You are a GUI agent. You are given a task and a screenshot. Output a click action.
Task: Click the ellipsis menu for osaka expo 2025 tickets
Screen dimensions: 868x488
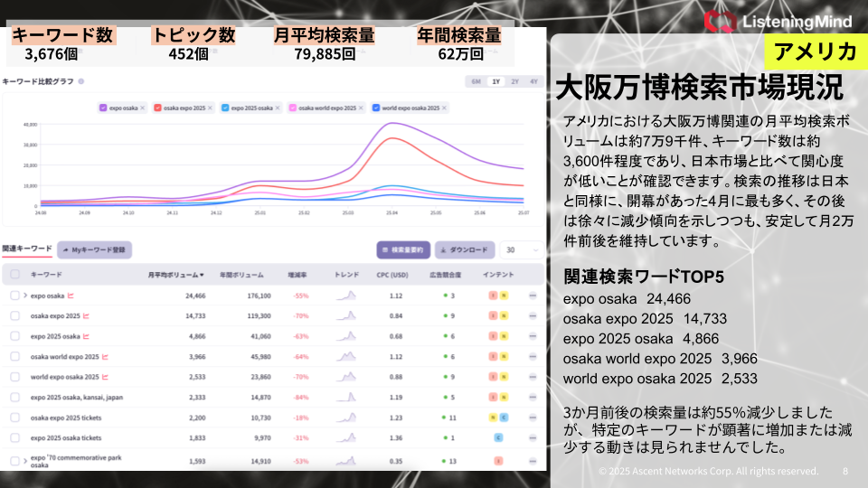[x=533, y=418]
